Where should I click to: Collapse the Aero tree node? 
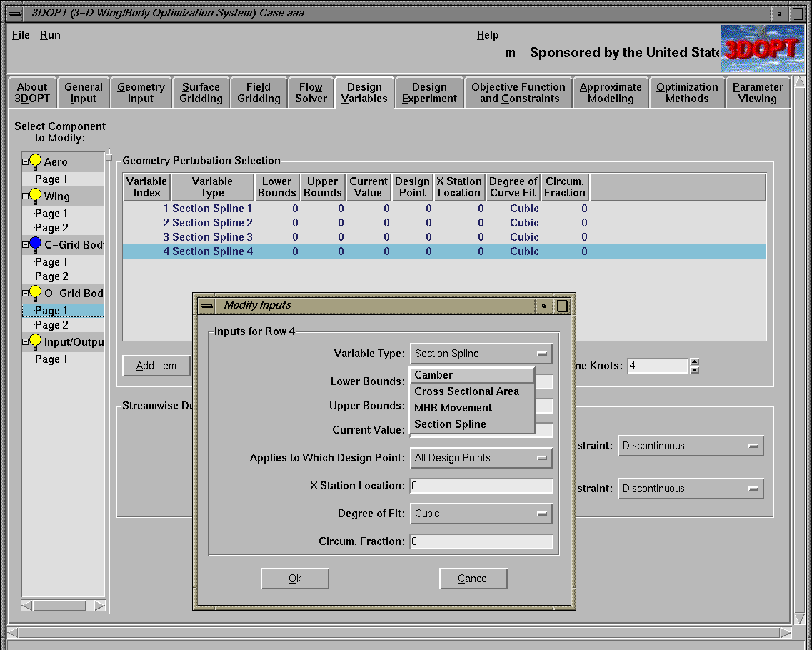click(x=25, y=161)
